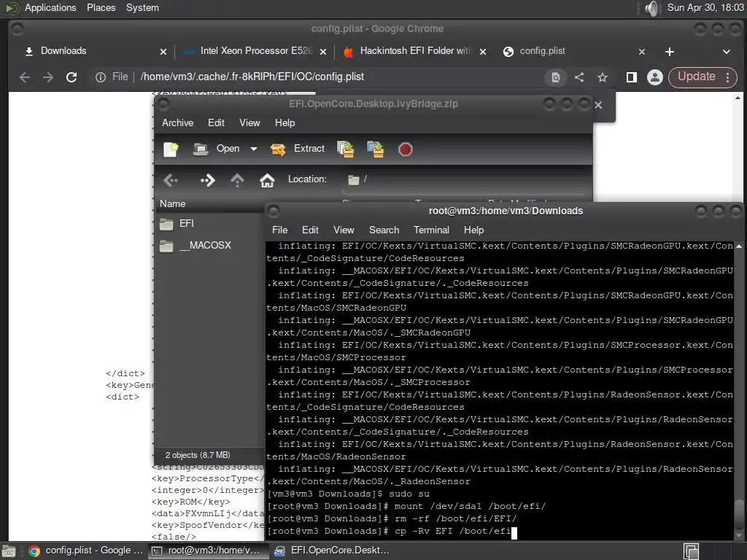This screenshot has width=747, height=560.
Task: Switch to Intel Xeon Processor tab
Action: (255, 51)
